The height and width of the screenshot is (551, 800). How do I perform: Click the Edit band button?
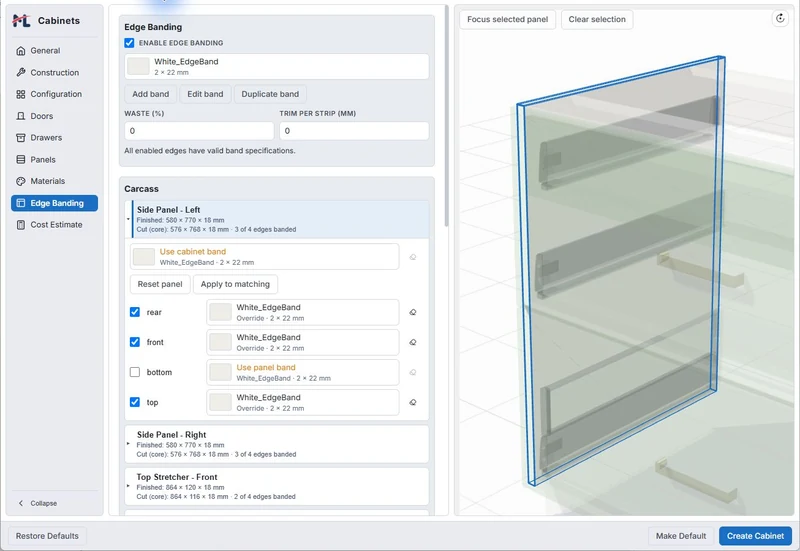[x=205, y=94]
